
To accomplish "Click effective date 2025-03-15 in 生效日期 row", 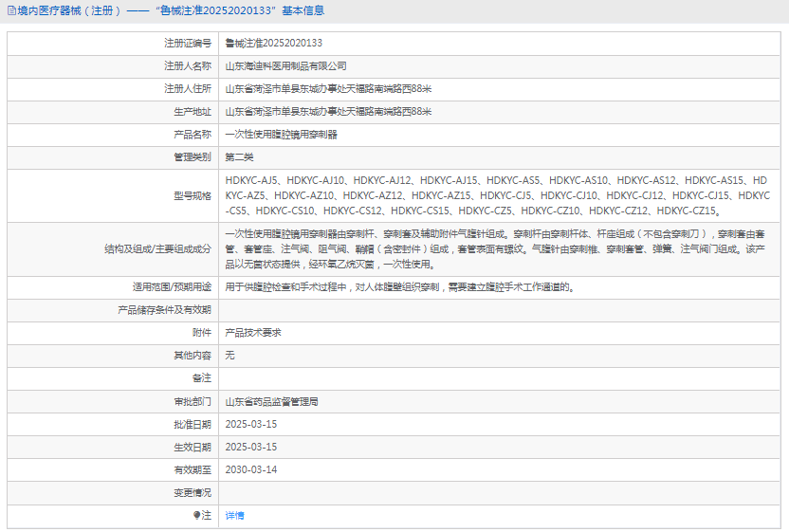I will click(x=251, y=447).
